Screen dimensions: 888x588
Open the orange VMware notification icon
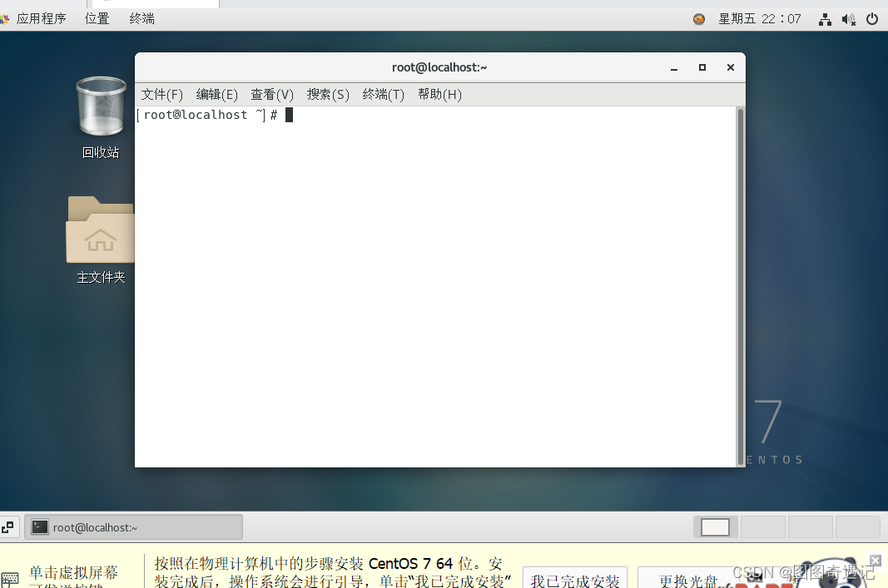coord(697,17)
